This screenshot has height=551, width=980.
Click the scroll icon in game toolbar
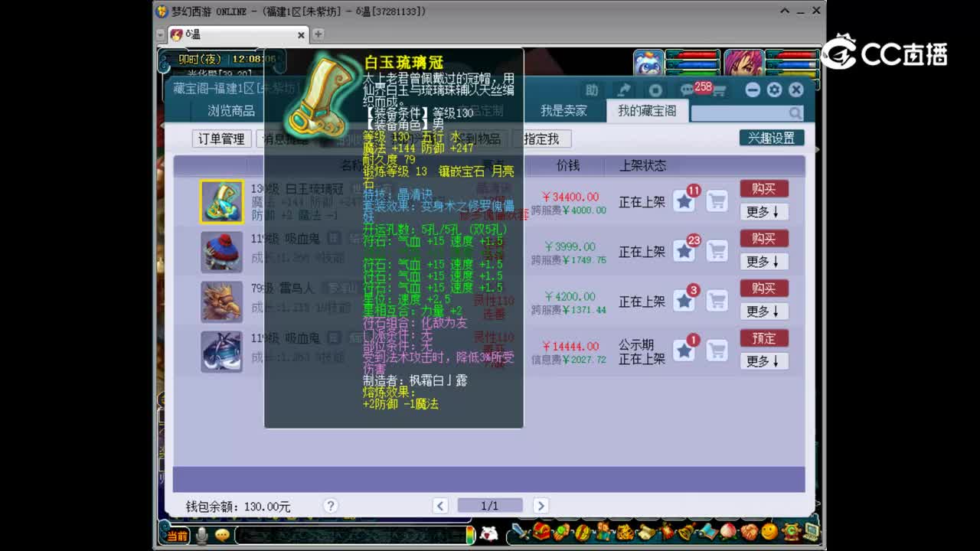(x=645, y=531)
